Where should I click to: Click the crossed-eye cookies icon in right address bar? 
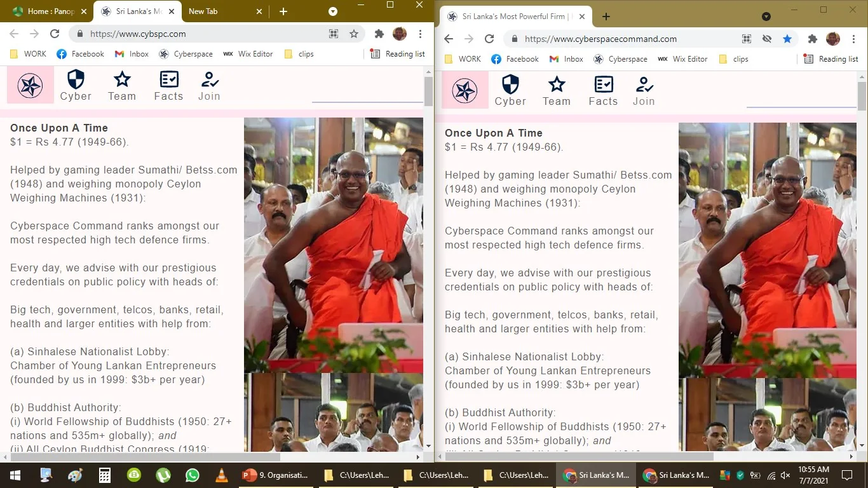coord(767,39)
